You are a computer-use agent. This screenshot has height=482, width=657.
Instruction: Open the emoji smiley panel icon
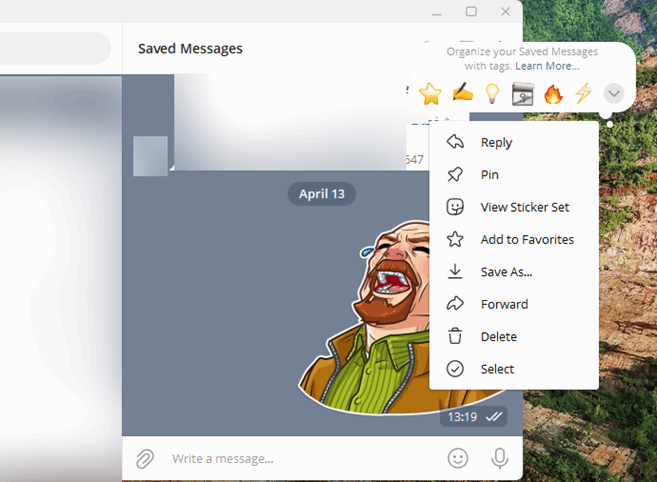click(x=458, y=458)
